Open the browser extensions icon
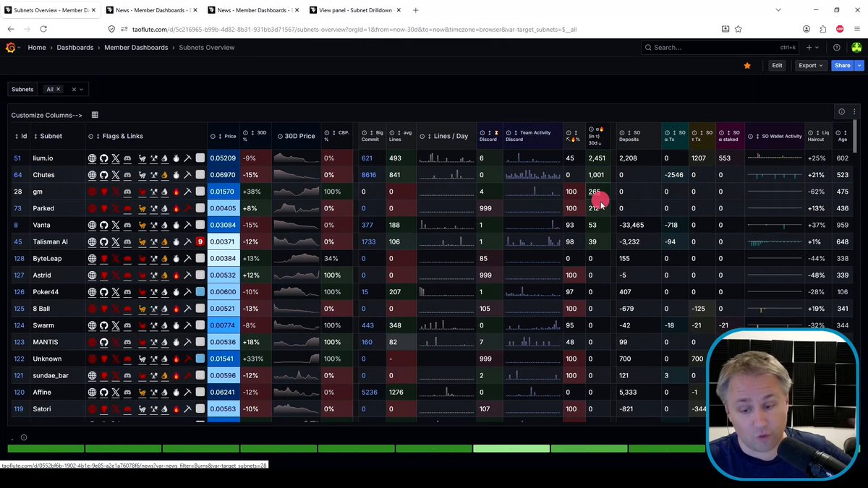868x488 pixels. pos(823,29)
